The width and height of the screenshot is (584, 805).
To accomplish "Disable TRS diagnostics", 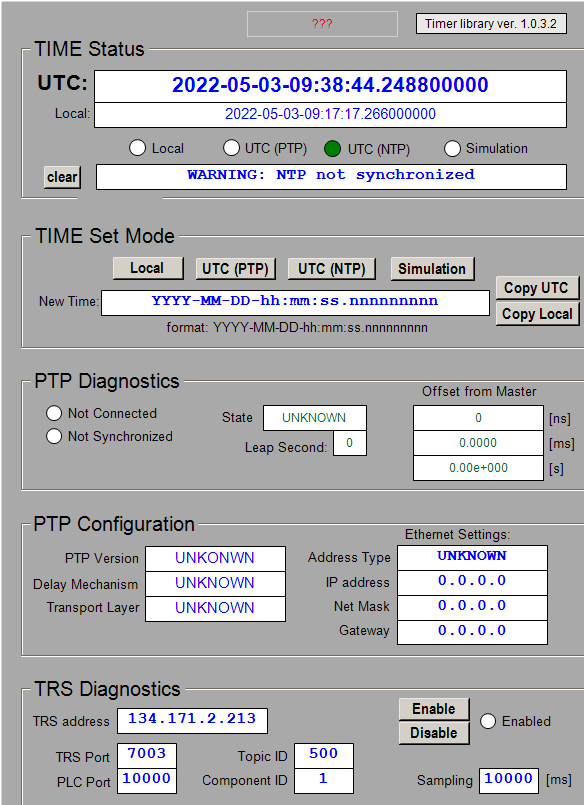I will [x=434, y=733].
